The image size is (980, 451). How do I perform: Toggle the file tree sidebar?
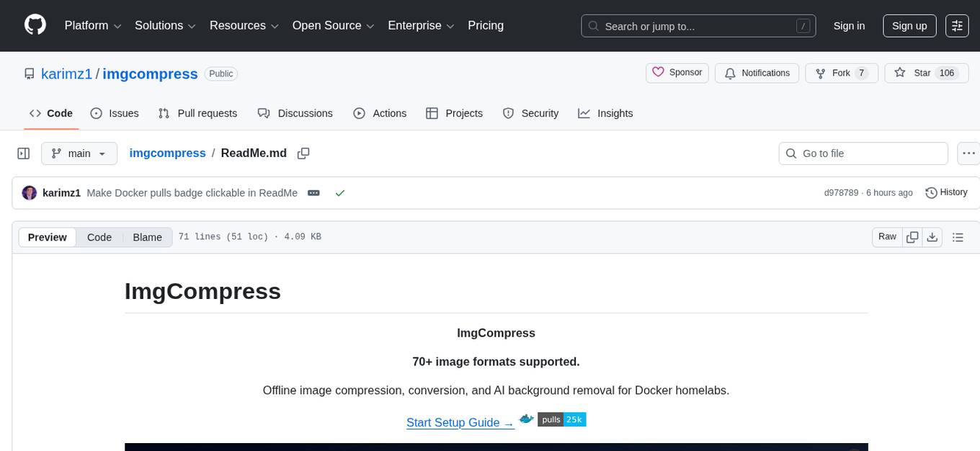[23, 153]
